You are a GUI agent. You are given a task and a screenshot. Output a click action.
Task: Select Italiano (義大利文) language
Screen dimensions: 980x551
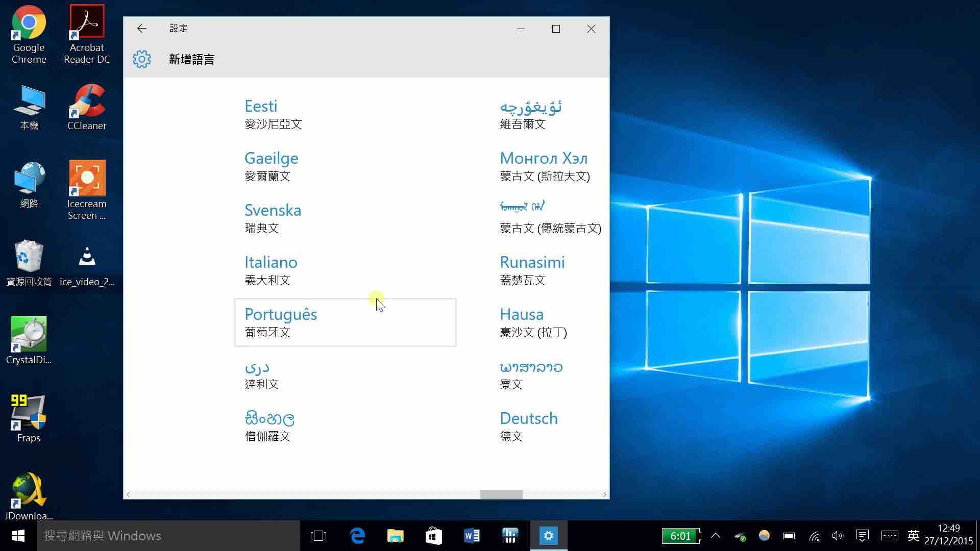point(271,270)
